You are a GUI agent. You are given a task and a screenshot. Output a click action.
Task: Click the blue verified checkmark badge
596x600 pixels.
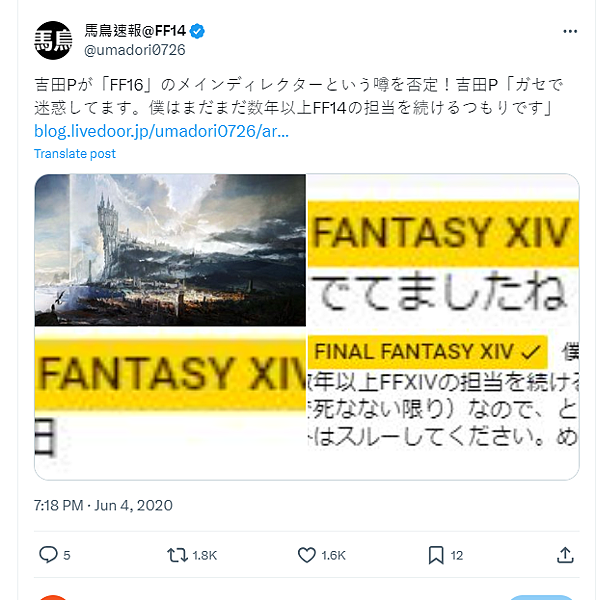(197, 31)
